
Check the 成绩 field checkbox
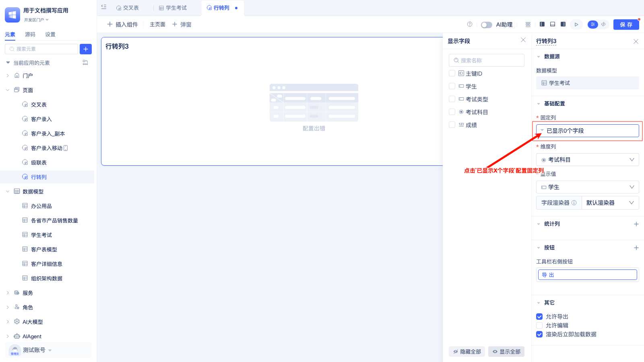(452, 125)
